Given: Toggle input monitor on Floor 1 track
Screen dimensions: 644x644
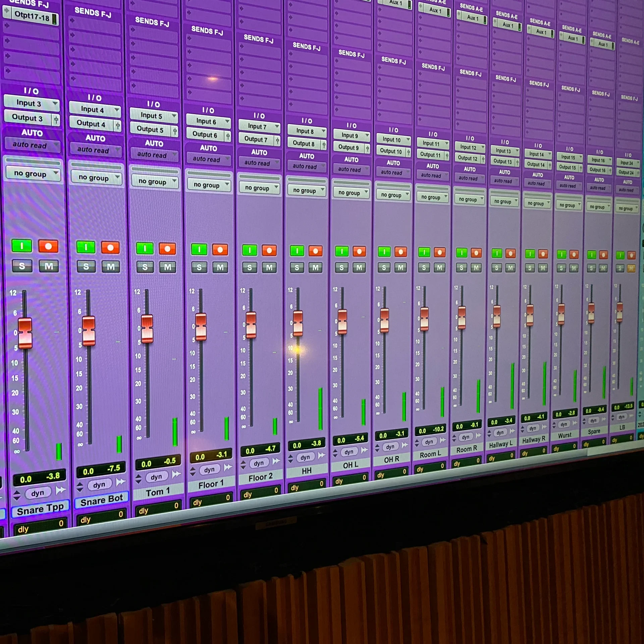Looking at the screenshot, I should point(199,250).
